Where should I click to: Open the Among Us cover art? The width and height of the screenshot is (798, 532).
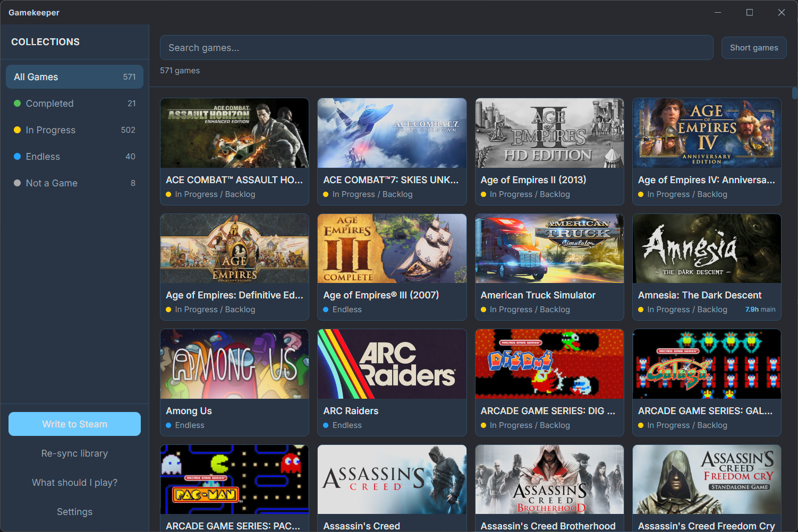click(x=234, y=364)
